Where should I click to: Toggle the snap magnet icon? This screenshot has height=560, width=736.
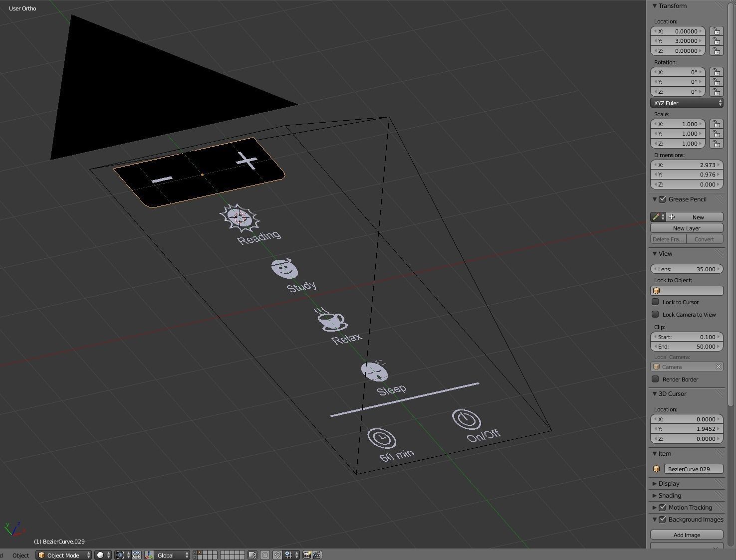pos(277,555)
